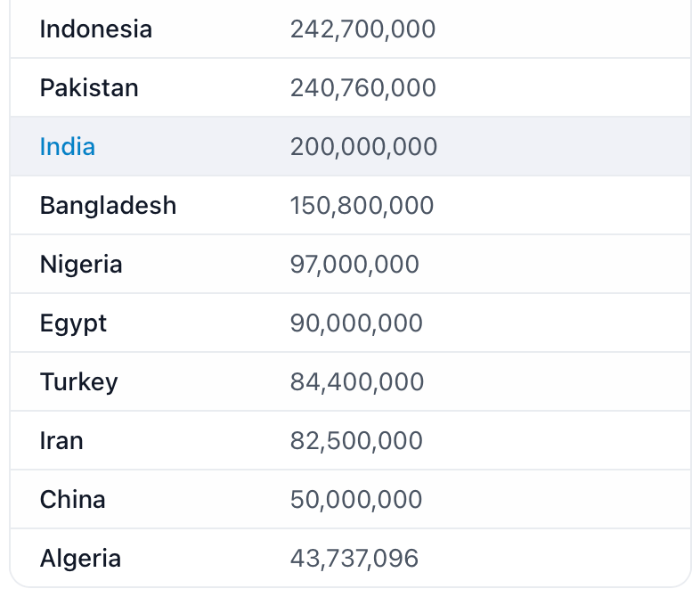Select India's figure 200,000,000
The height and width of the screenshot is (597, 700).
pos(364,147)
